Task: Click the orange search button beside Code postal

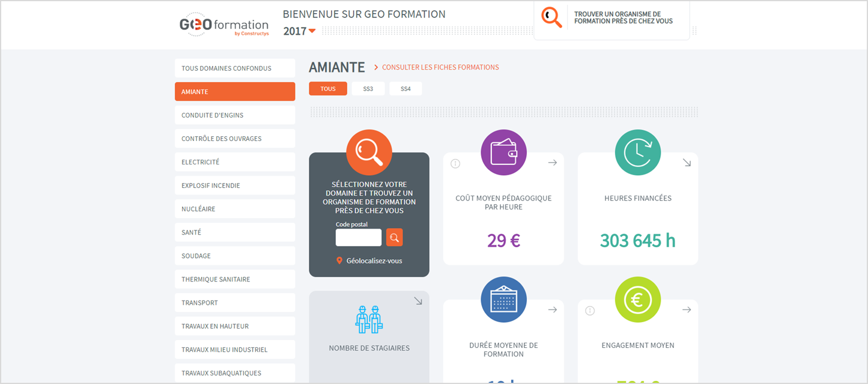Action: [394, 238]
